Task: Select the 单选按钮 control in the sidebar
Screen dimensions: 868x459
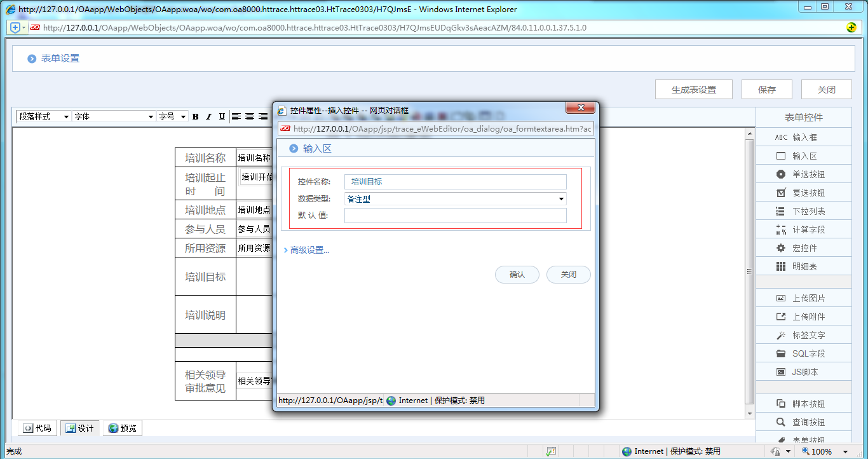Action: pos(803,174)
